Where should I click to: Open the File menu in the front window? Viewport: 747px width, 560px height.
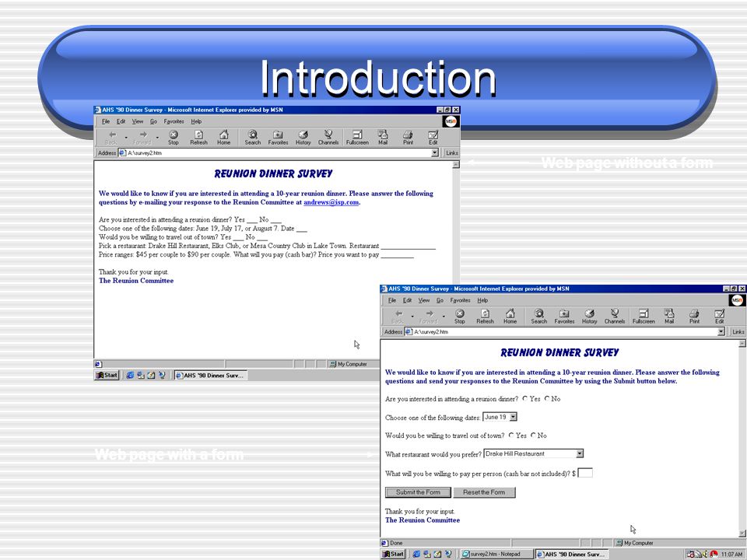(392, 300)
